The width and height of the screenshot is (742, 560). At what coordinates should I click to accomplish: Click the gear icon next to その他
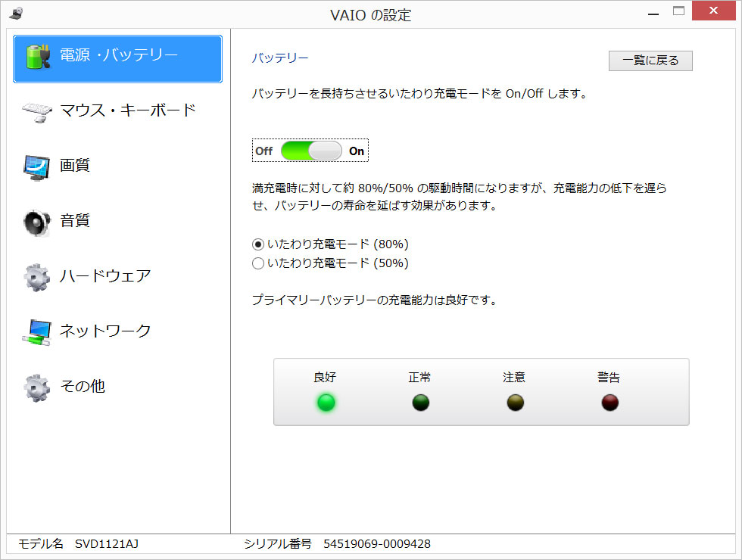coord(37,387)
